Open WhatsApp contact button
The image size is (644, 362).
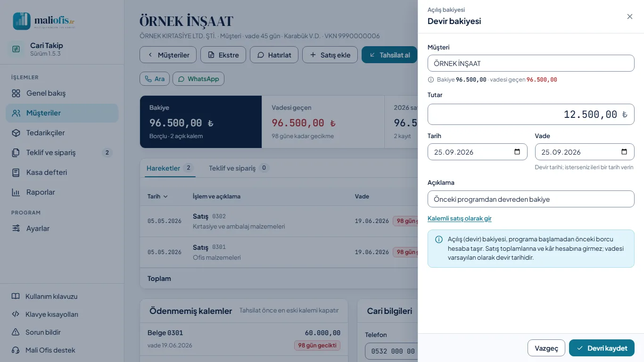click(198, 79)
